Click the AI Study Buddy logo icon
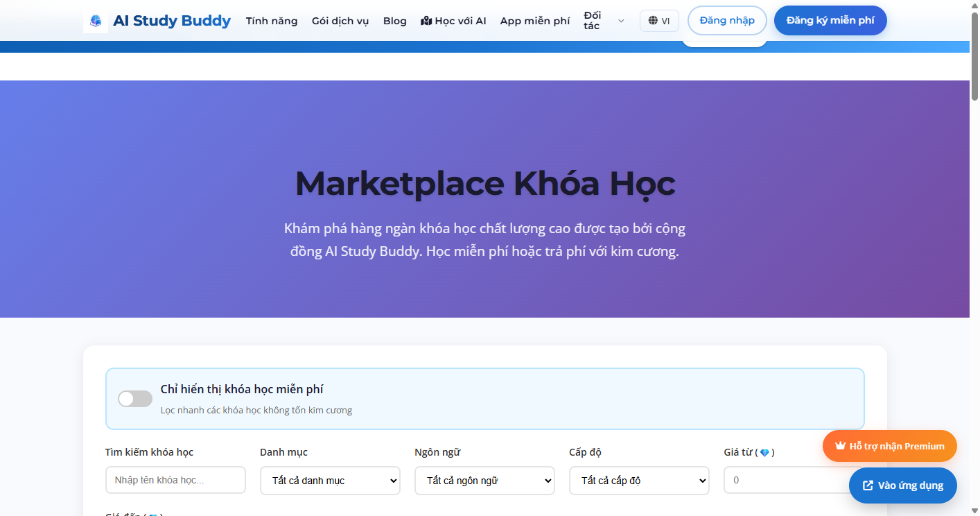The image size is (980, 516). (96, 21)
